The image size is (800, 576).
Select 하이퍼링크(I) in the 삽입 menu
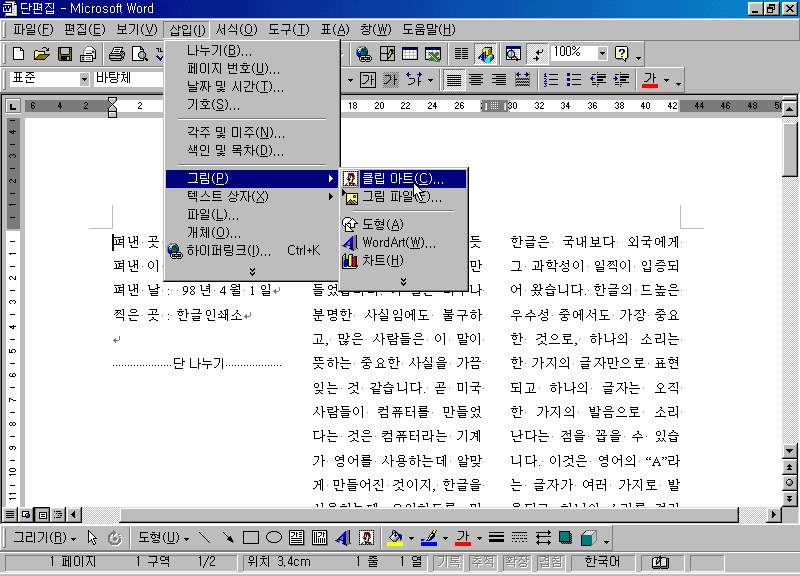click(252, 251)
